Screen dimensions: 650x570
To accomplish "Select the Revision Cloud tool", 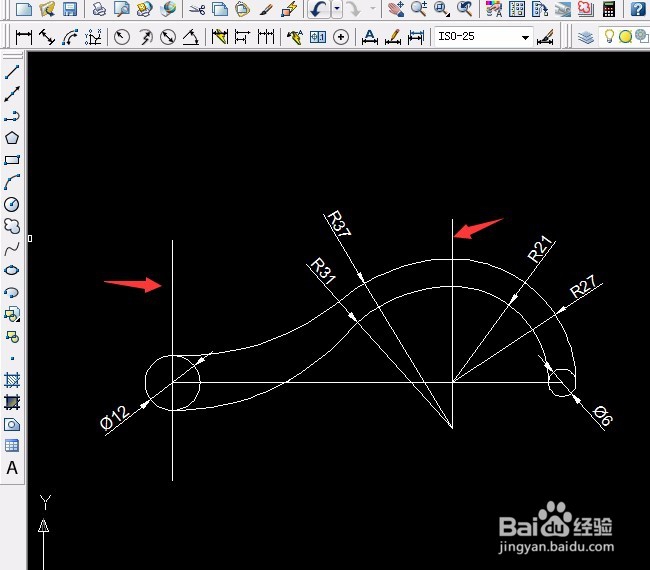I will [x=12, y=226].
